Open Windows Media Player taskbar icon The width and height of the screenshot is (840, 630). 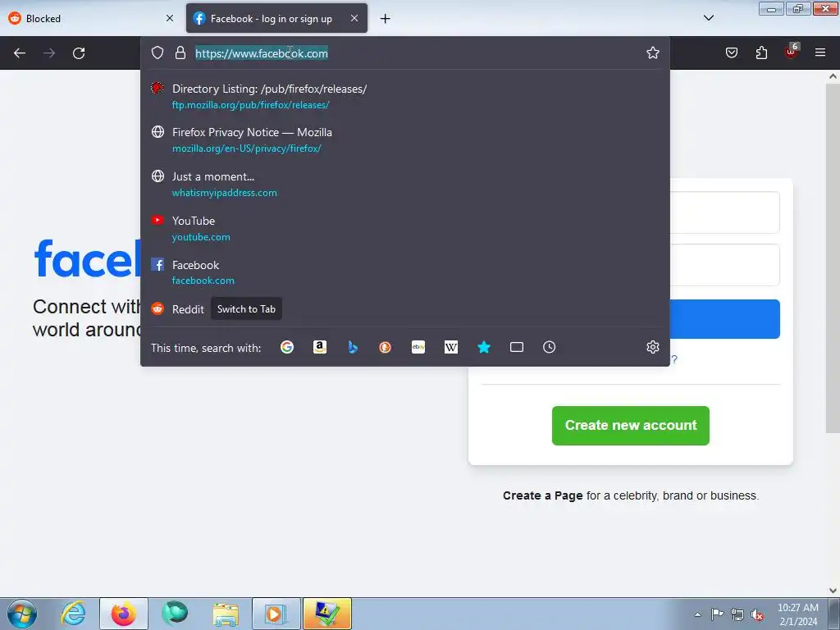point(276,614)
